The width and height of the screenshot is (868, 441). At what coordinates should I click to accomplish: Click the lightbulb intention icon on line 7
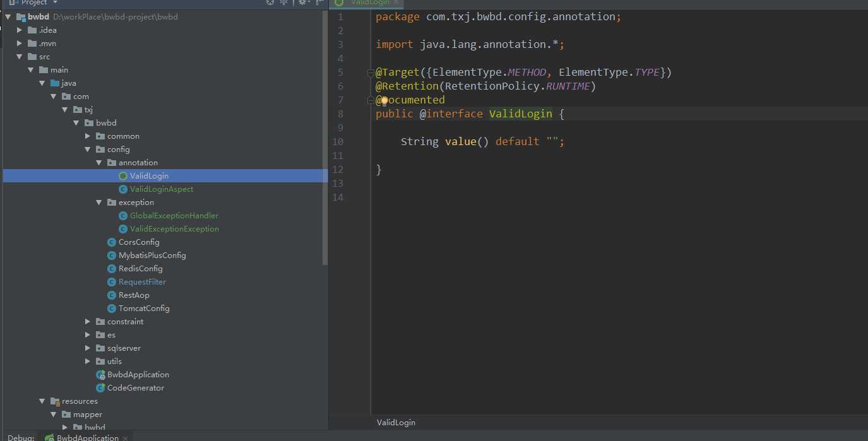tap(384, 100)
